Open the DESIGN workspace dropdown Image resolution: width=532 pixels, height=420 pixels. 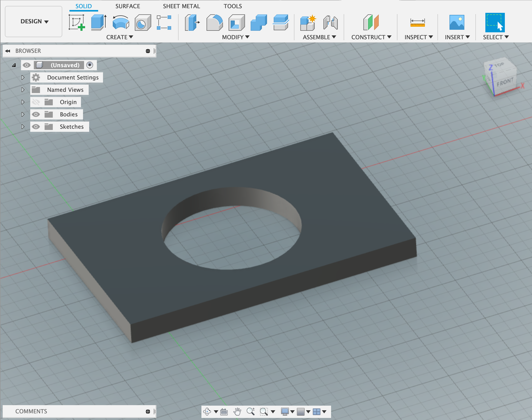34,22
